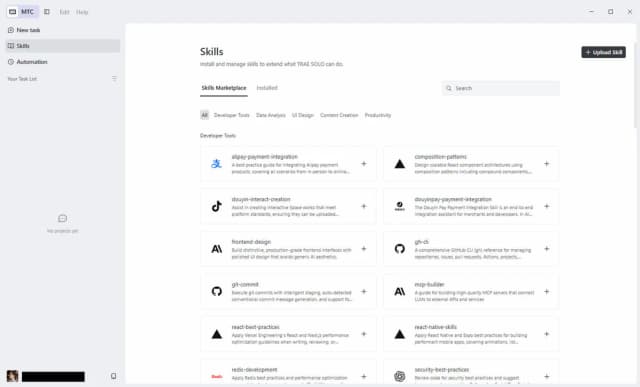Click the Search skills input field
Image resolution: width=640 pixels, height=387 pixels.
tap(501, 88)
